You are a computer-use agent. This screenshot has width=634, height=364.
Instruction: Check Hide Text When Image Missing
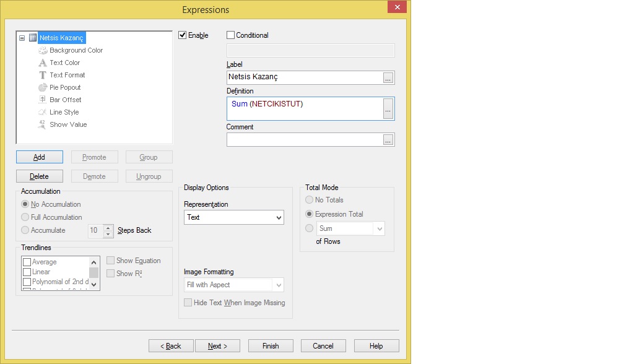point(188,303)
